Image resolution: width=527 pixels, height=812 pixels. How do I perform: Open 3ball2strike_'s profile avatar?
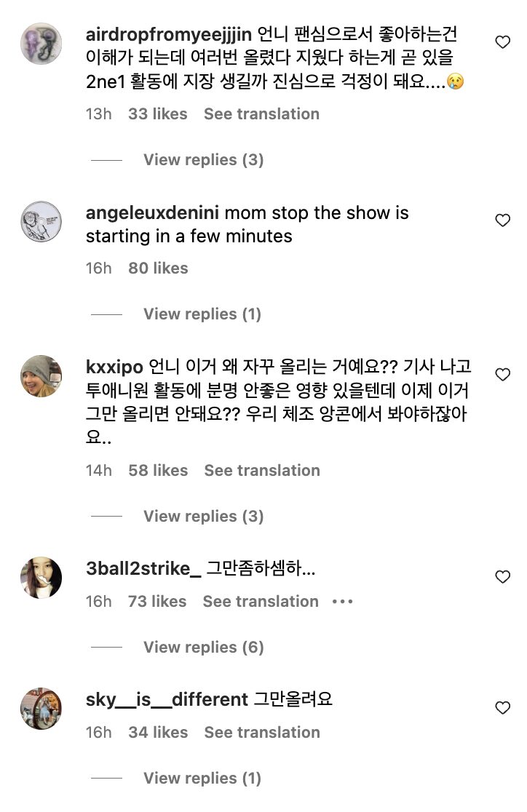41,578
